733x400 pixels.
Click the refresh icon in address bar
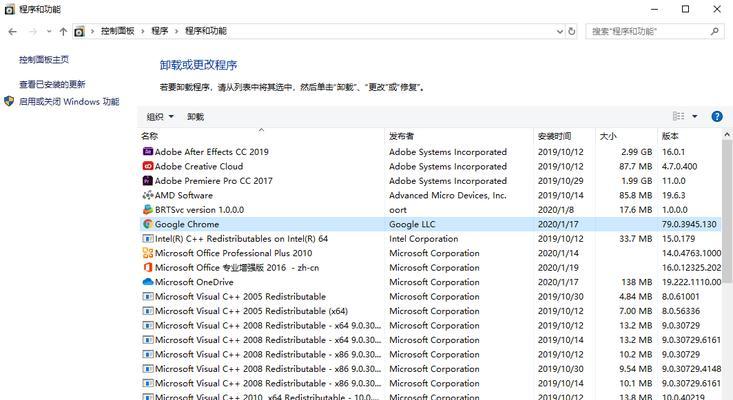pos(571,31)
